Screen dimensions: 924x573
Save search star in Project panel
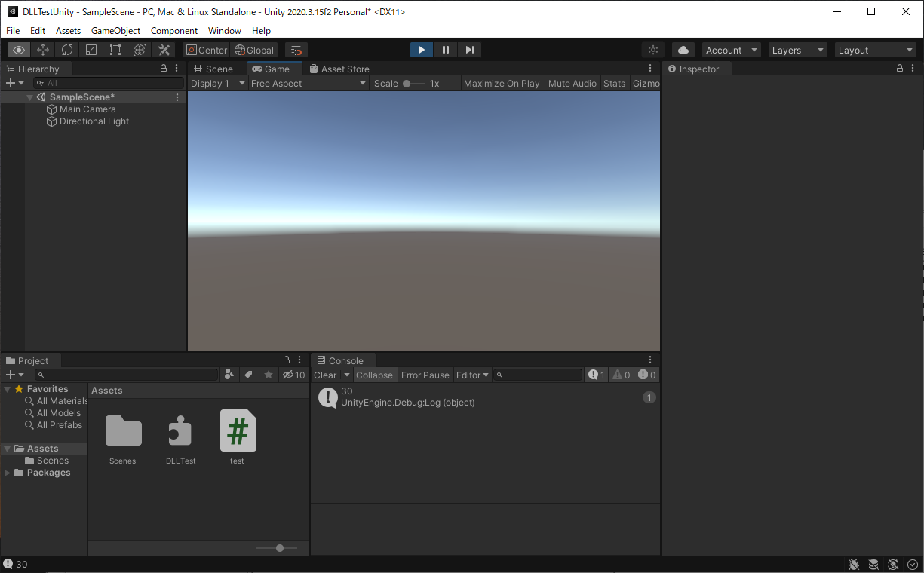pyautogui.click(x=269, y=375)
